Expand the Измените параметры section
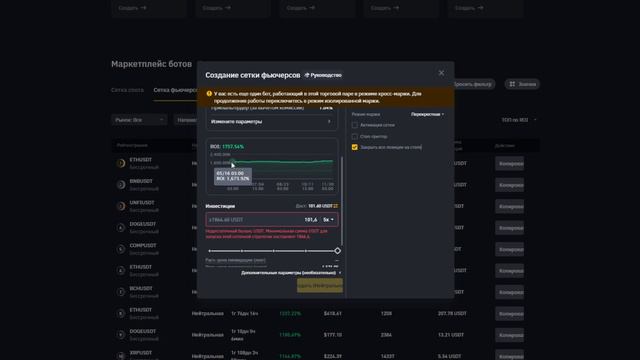640x360 pixels. coord(271,122)
